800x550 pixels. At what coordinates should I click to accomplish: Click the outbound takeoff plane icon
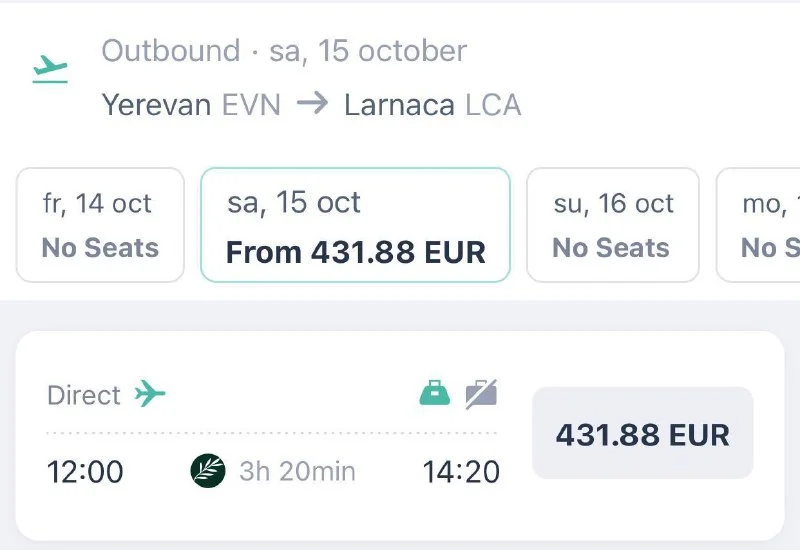tap(50, 69)
